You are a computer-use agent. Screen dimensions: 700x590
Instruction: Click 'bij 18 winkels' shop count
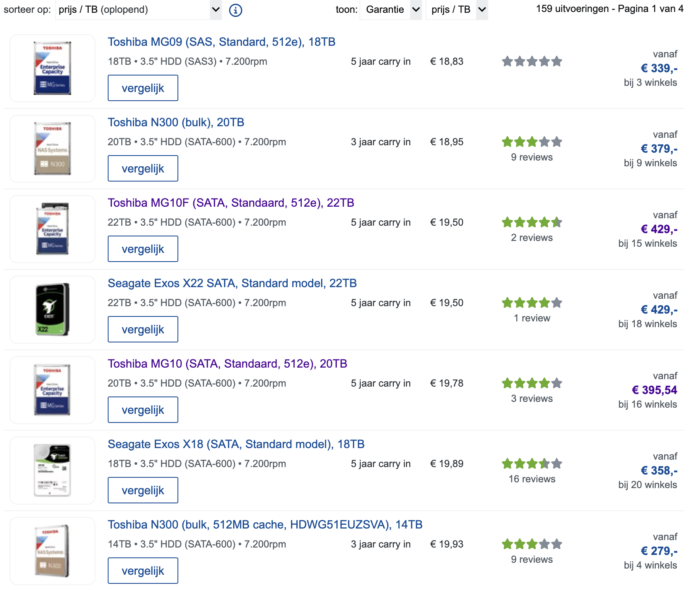[647, 324]
